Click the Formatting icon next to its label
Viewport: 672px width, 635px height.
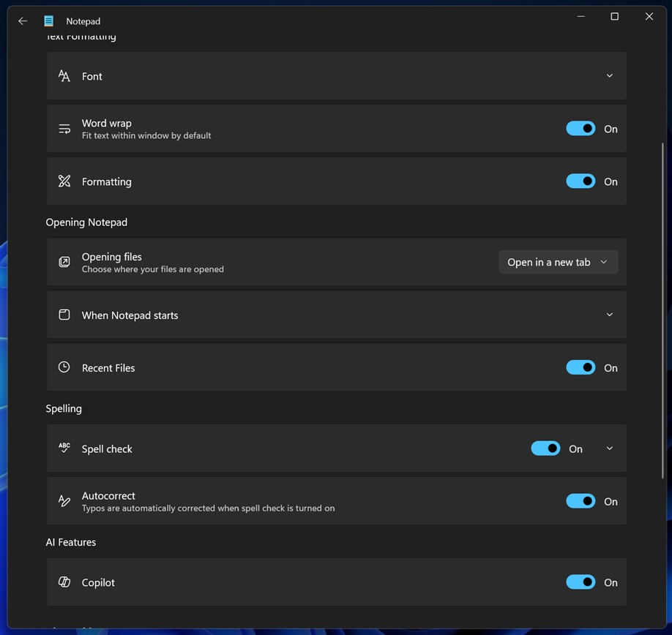[x=64, y=181]
